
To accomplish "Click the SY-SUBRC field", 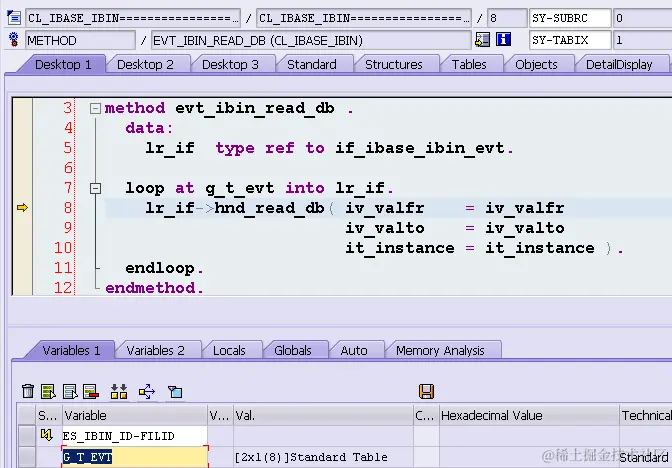I will pos(570,18).
